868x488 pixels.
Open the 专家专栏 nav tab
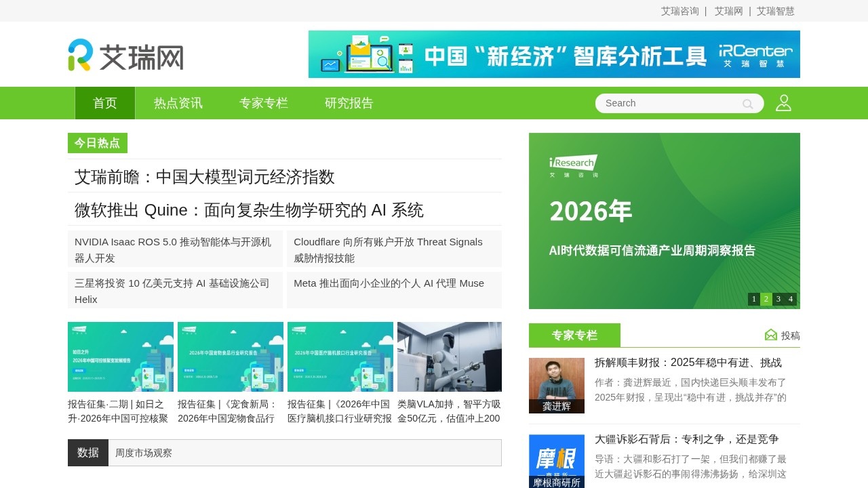[264, 103]
